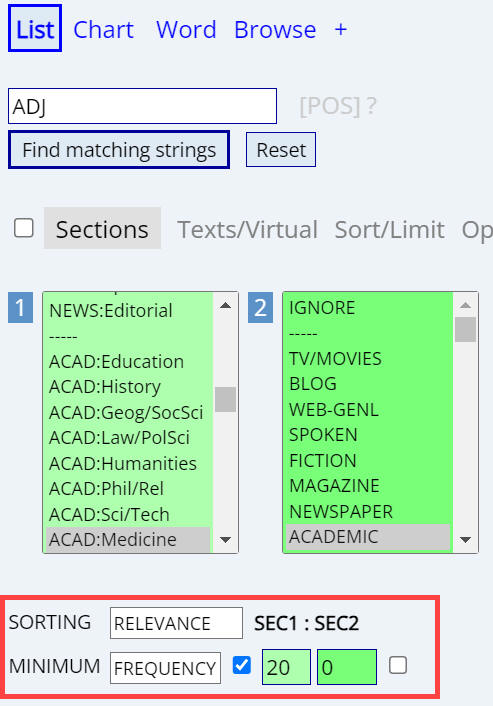The image size is (493, 706).
Task: Click the blue number 2 section badge
Action: point(260,308)
